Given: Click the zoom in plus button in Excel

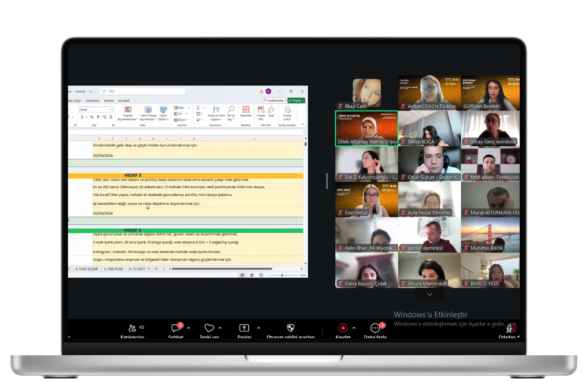Looking at the screenshot, I should point(296,275).
